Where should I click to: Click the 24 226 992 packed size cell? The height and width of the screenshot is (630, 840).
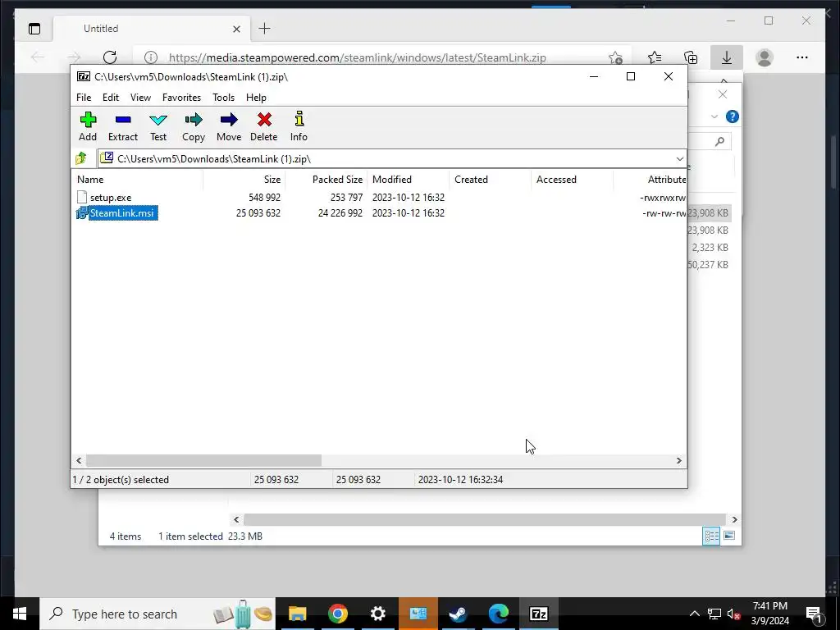pos(340,213)
